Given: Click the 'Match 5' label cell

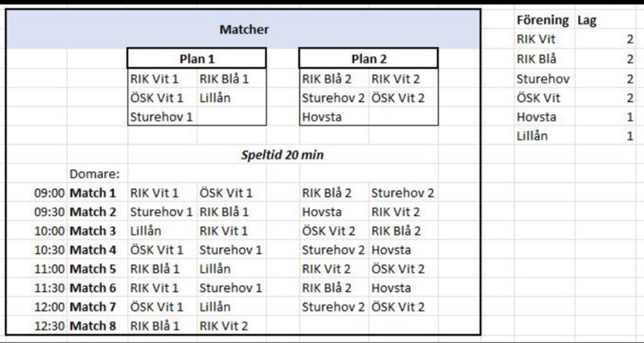Looking at the screenshot, I should pyautogui.click(x=93, y=269).
